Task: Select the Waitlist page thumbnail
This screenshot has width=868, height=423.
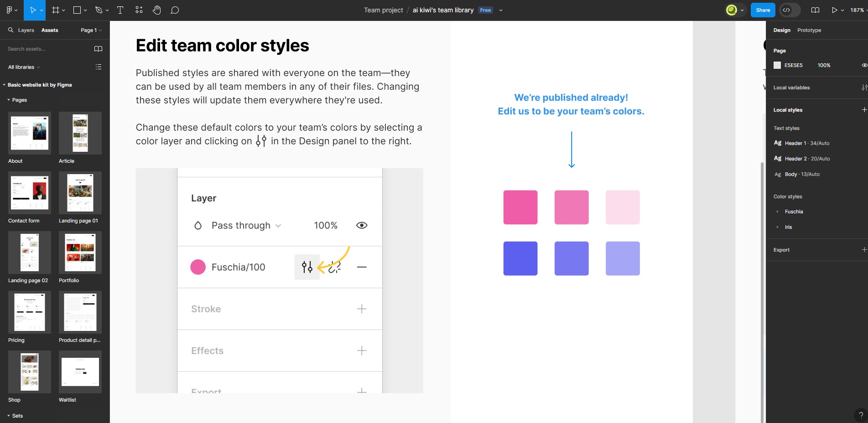Action: point(80,372)
